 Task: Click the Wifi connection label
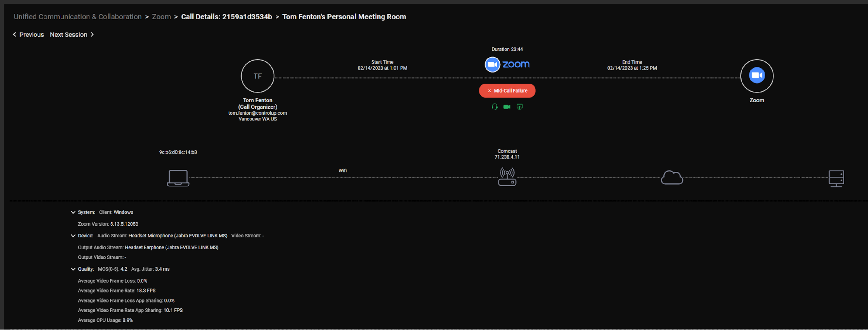coord(343,170)
